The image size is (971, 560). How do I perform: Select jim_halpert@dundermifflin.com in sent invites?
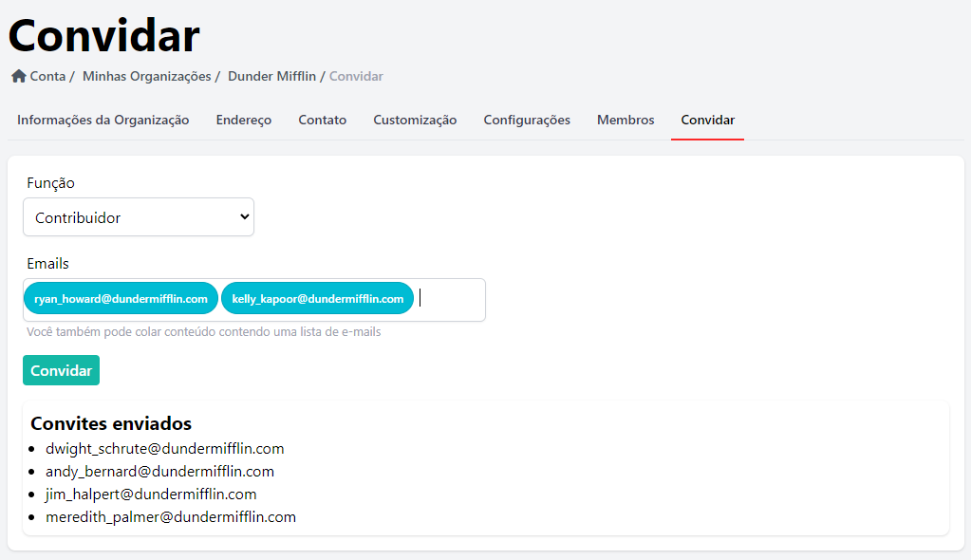[151, 495]
